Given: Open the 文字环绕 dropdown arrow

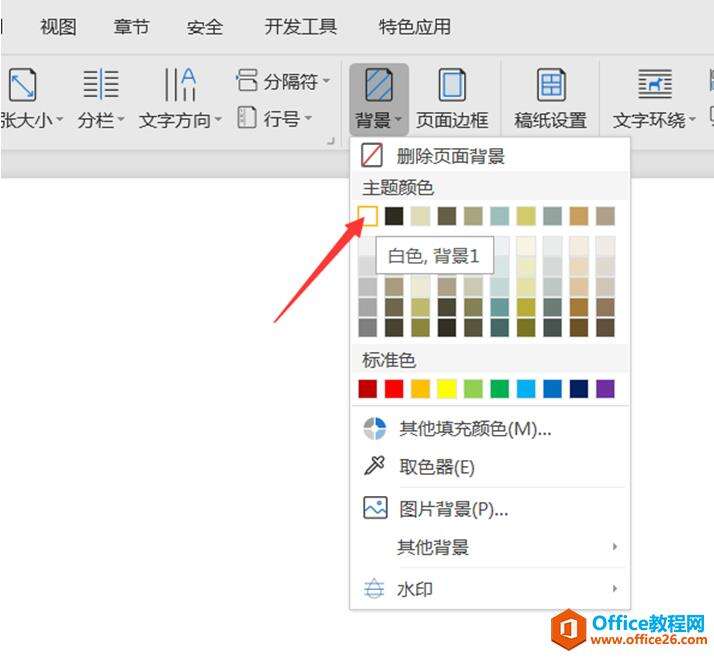Looking at the screenshot, I should click(x=692, y=119).
